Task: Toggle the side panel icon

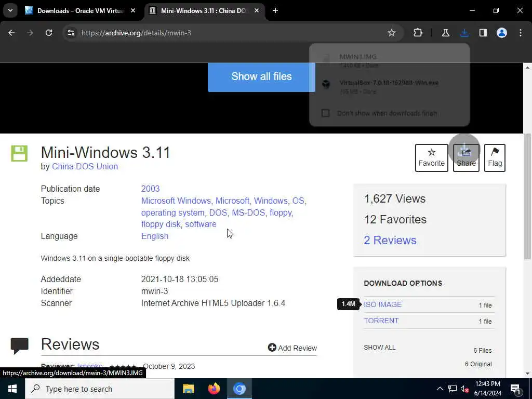Action: (483, 33)
